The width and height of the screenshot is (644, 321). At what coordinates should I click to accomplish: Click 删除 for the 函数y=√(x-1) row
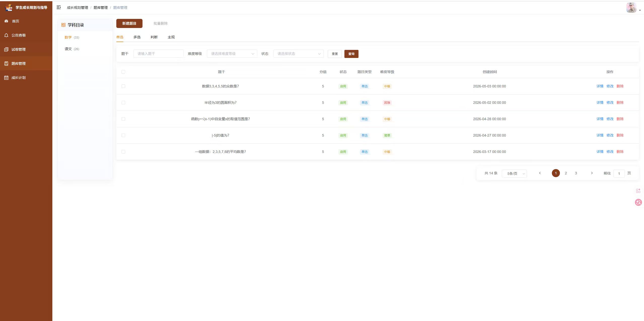(x=620, y=119)
